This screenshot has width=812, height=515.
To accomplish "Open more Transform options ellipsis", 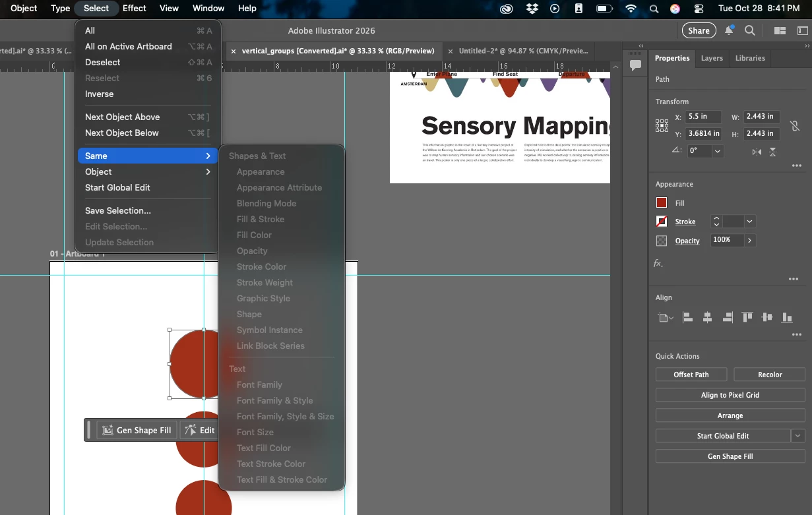I will (796, 166).
